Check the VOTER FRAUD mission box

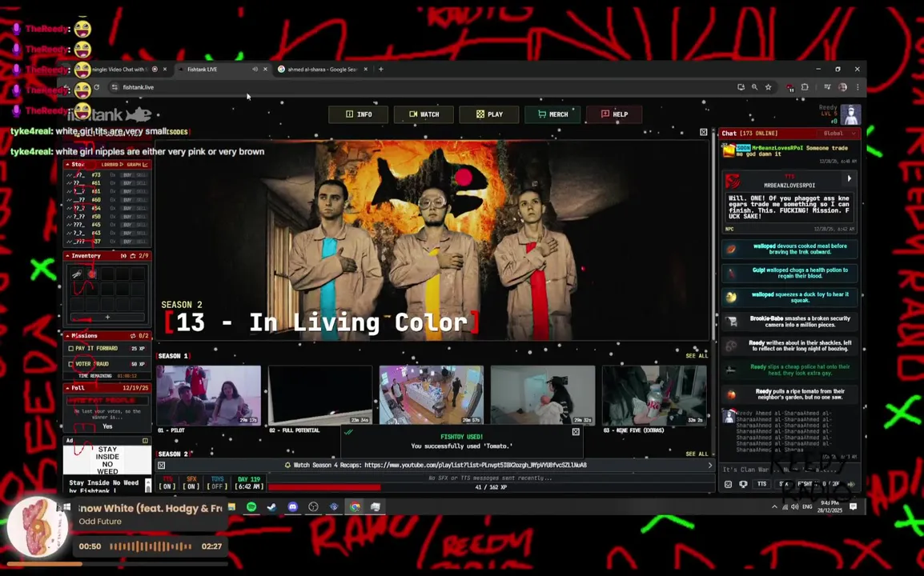(71, 364)
